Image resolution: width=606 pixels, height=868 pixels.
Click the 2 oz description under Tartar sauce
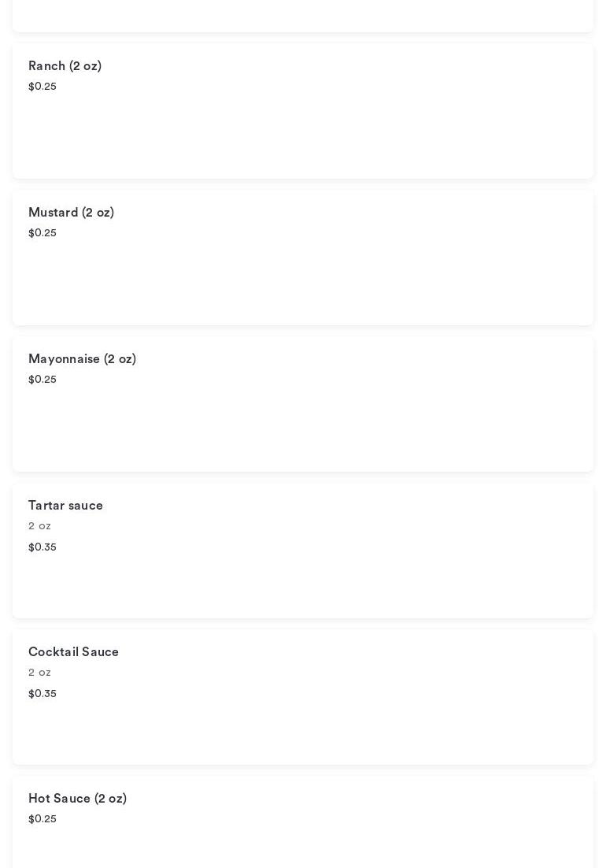point(39,526)
